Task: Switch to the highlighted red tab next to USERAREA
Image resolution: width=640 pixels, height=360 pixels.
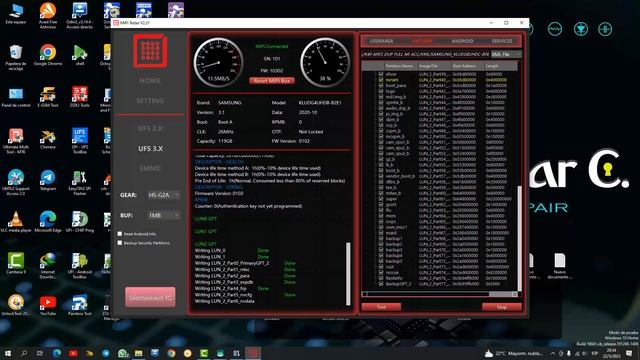Action: click(x=422, y=41)
